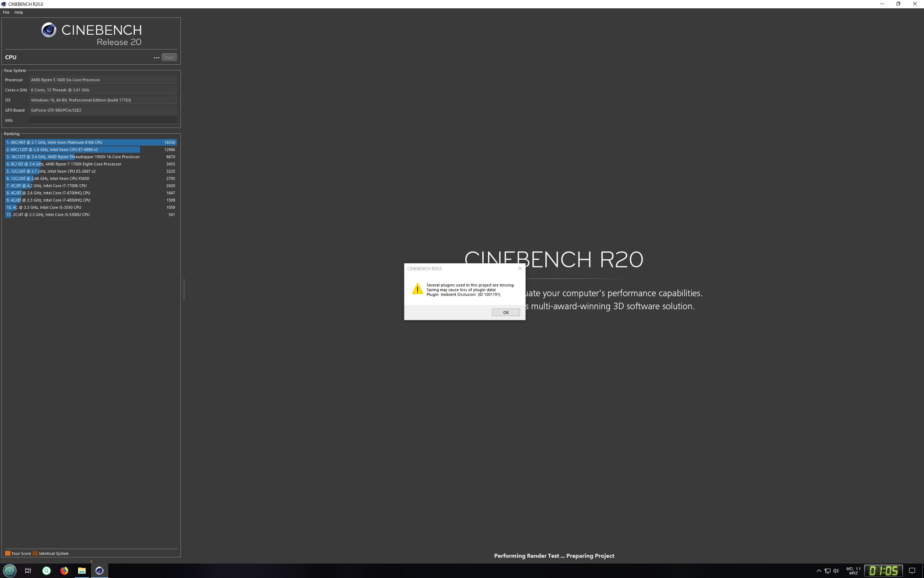The image size is (924, 578).
Task: Click the orange Your Score legend swatch
Action: click(8, 553)
